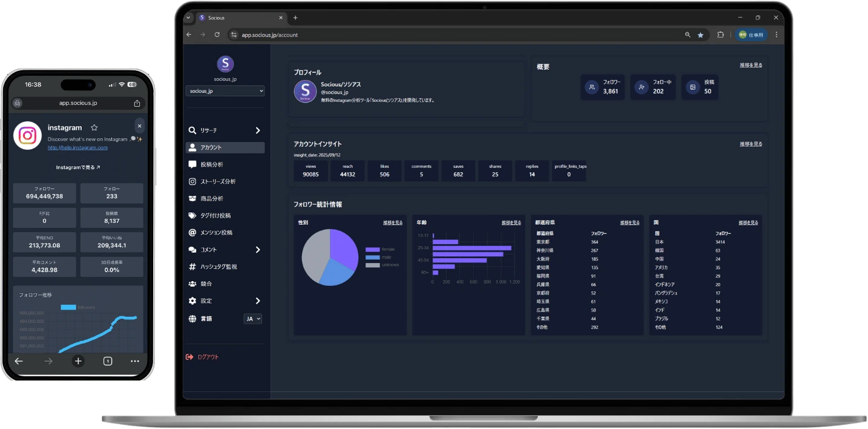Open the JA language dropdown
868x429 pixels.
[252, 319]
